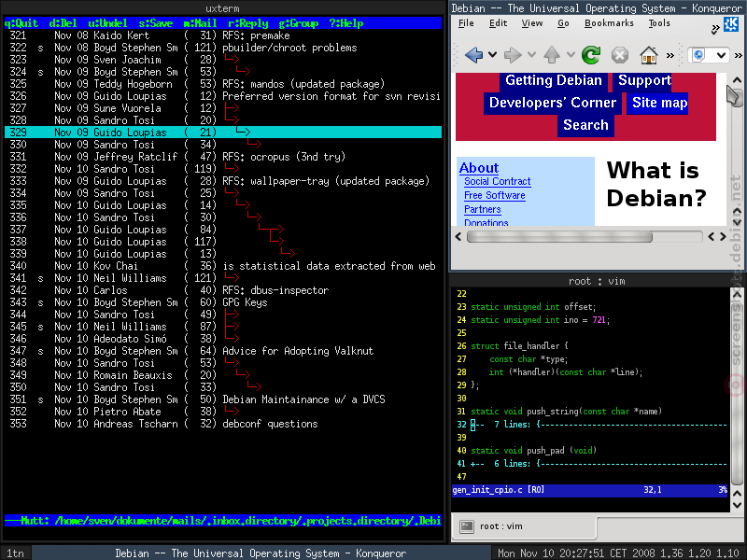Open the Go menu in Konqueror
Screen dimensions: 747x560
(563, 22)
